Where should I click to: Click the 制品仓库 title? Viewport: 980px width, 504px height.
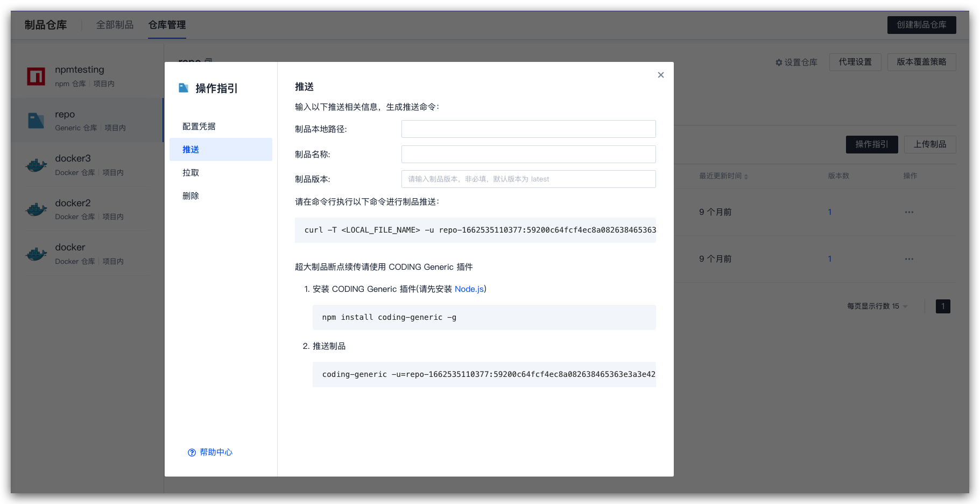(x=46, y=25)
